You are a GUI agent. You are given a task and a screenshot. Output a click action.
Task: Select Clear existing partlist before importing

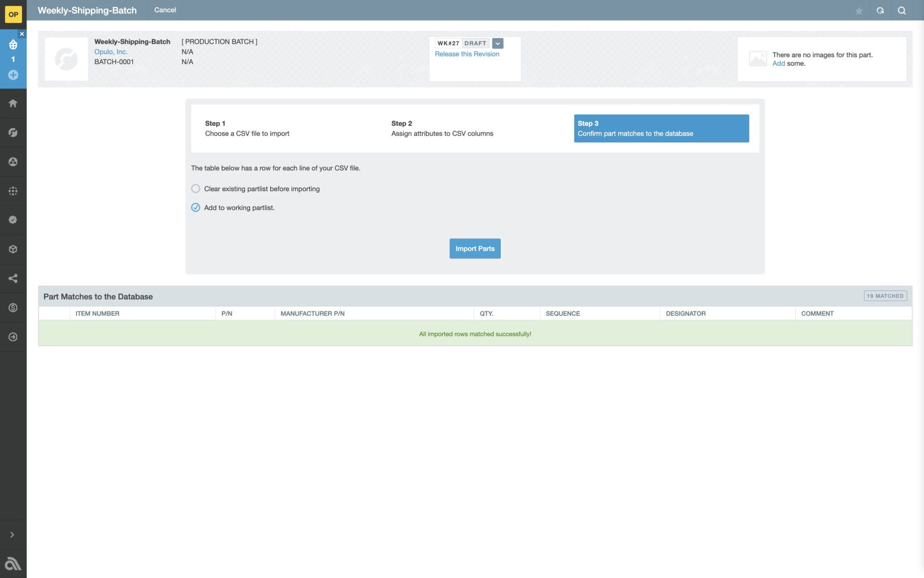[196, 189]
